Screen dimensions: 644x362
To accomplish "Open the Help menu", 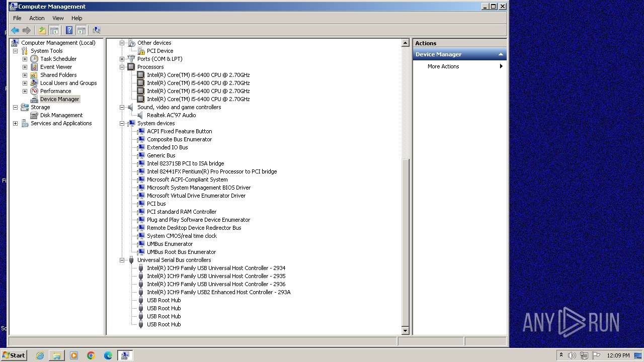I will tap(76, 18).
